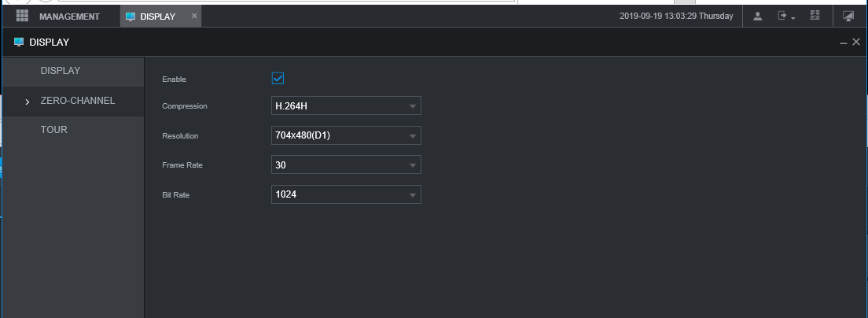Minimize the DISPLAY panel
This screenshot has width=868, height=318.
(x=844, y=43)
